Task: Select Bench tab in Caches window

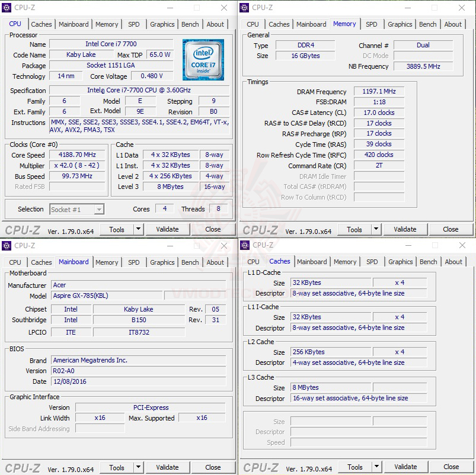Action: pos(429,262)
